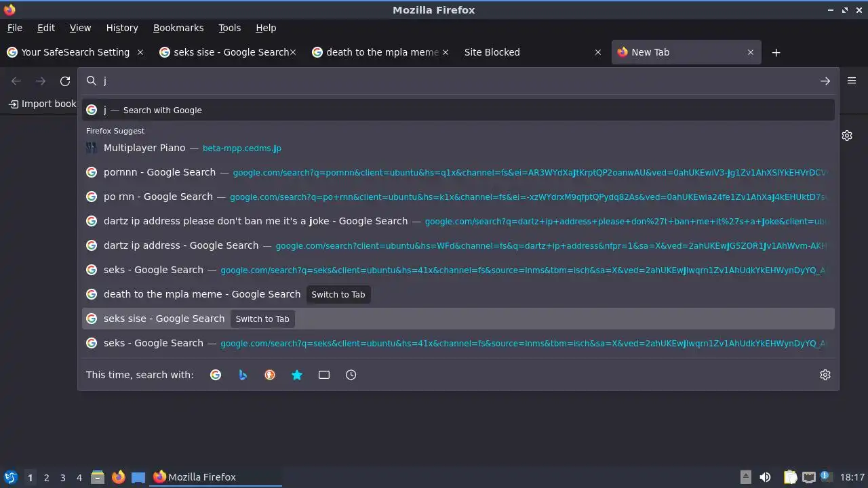The height and width of the screenshot is (488, 868).
Task: Switch to workspace 3
Action: (62, 477)
